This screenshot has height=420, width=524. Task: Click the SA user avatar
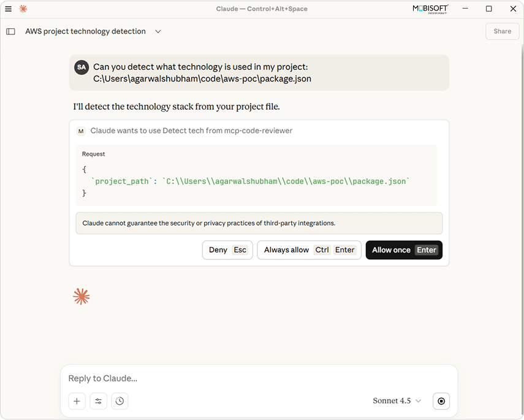click(82, 67)
